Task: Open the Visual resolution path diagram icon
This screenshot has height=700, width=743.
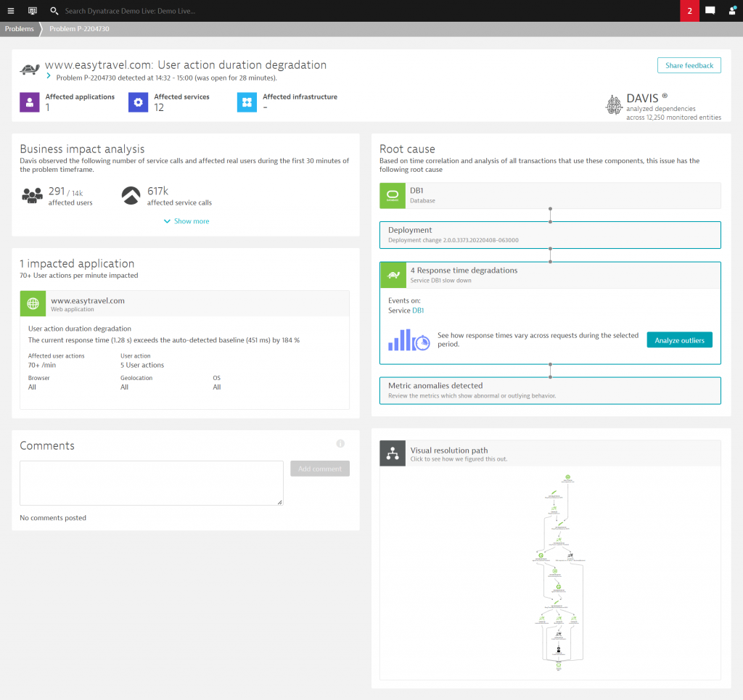Action: 393,453
